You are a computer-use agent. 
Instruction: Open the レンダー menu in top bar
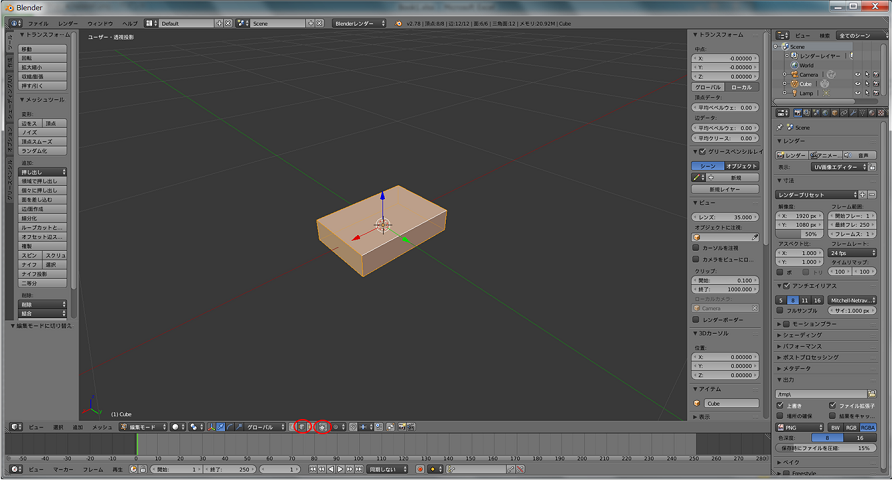coord(67,22)
